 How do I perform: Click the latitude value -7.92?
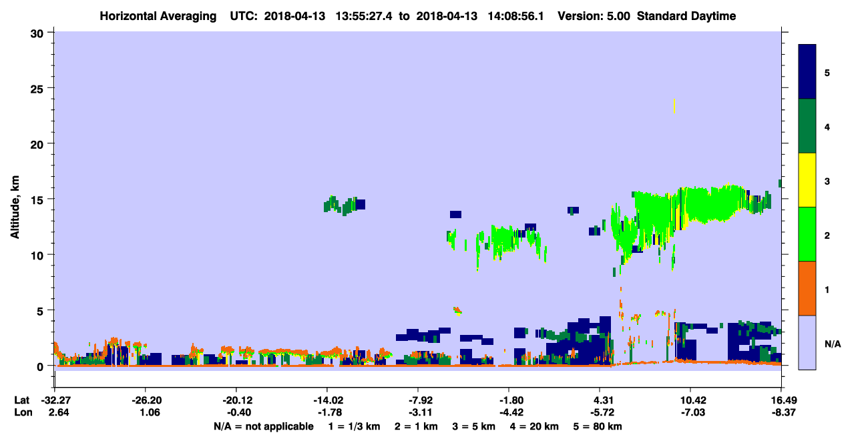coord(418,400)
